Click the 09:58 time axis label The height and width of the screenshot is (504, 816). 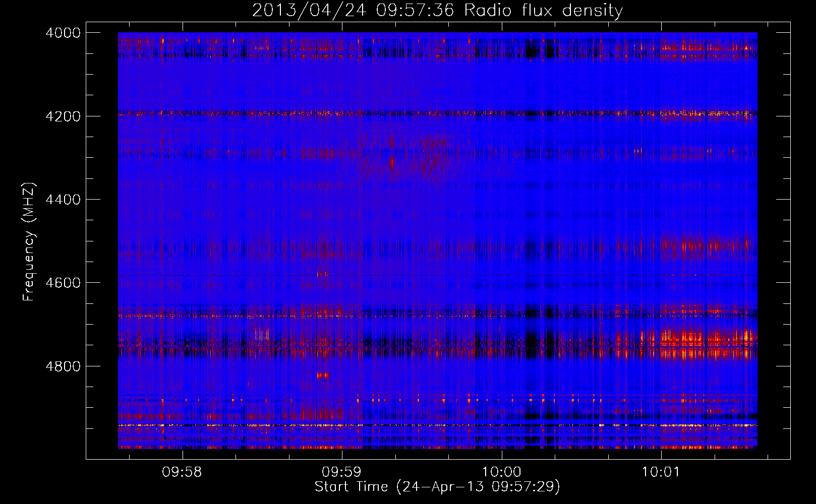(x=182, y=472)
